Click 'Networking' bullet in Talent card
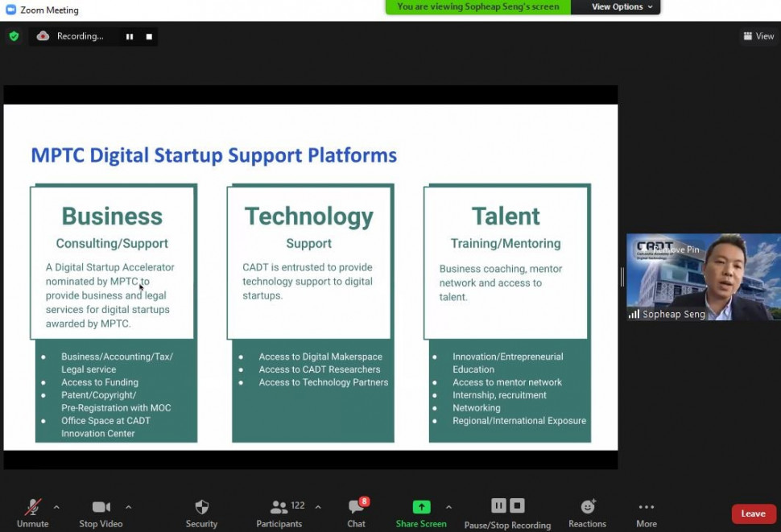 click(476, 408)
